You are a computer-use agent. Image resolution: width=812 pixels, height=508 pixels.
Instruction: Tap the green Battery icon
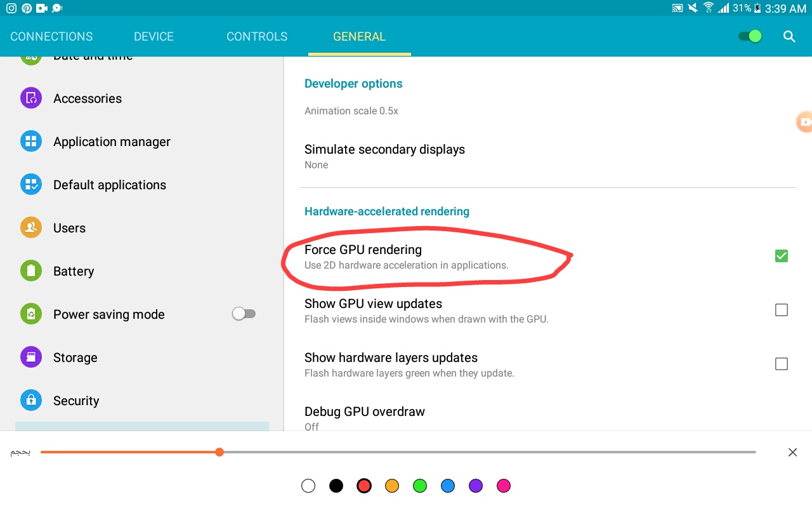[x=31, y=271]
